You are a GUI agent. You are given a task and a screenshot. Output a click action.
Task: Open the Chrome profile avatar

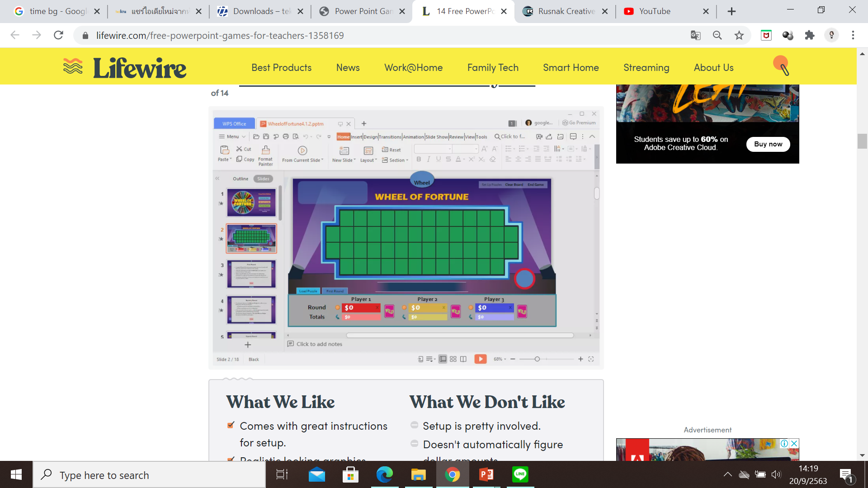(x=831, y=35)
